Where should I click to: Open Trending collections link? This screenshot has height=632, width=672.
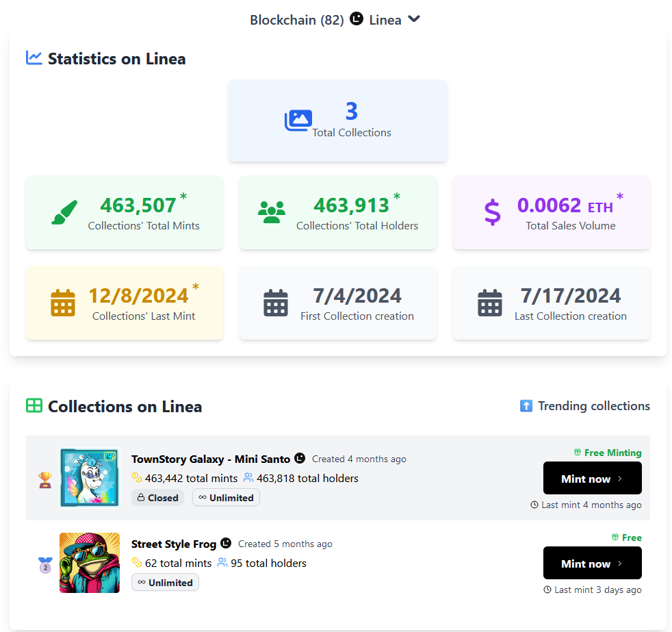pos(585,406)
